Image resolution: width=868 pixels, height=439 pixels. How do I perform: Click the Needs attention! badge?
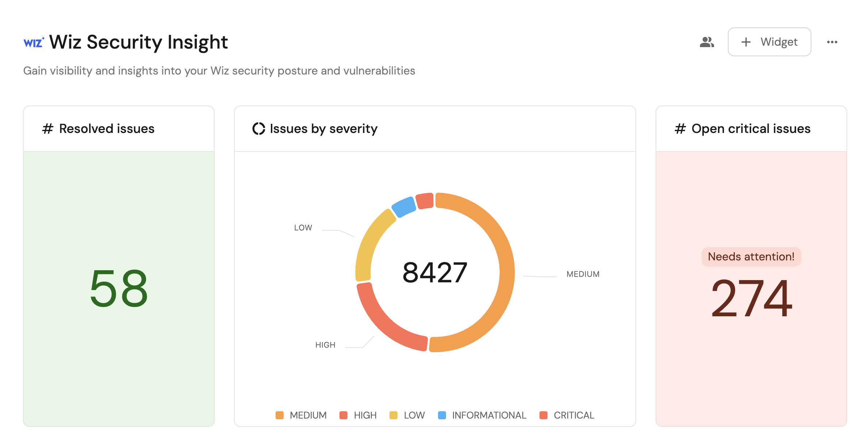click(x=751, y=257)
